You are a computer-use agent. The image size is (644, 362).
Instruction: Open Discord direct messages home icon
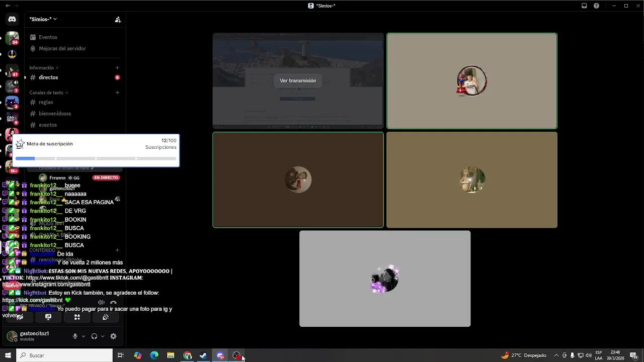click(x=12, y=19)
